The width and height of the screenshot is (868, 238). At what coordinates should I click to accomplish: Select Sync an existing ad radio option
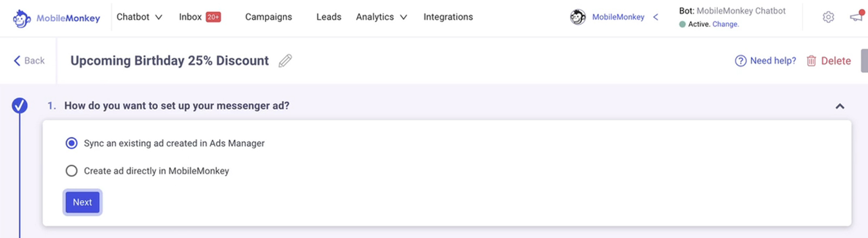click(72, 143)
